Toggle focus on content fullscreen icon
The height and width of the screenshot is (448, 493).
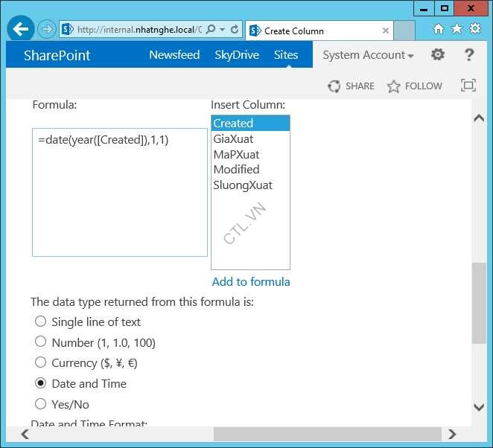click(468, 86)
